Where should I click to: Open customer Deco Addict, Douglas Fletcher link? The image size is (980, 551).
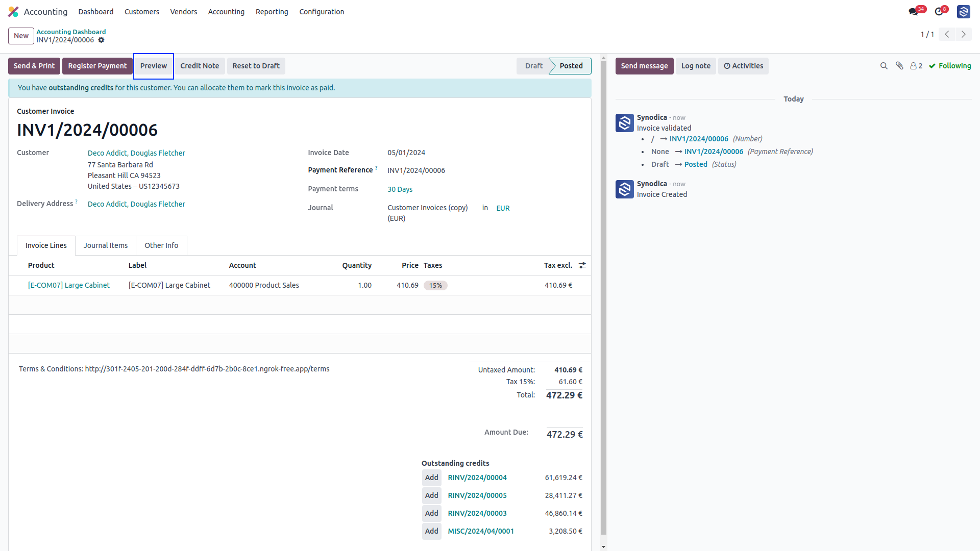click(136, 153)
